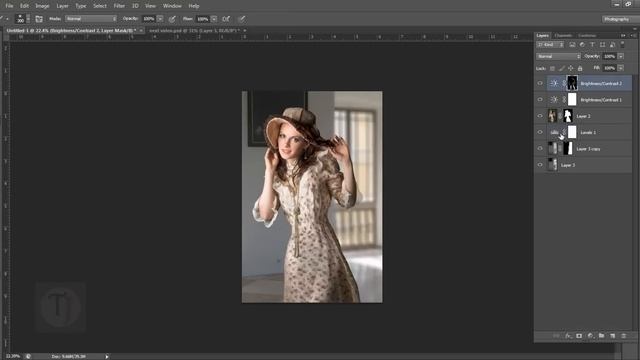The image size is (640, 360).
Task: Hide Brightness/Contrast 2 layer
Action: coord(540,83)
